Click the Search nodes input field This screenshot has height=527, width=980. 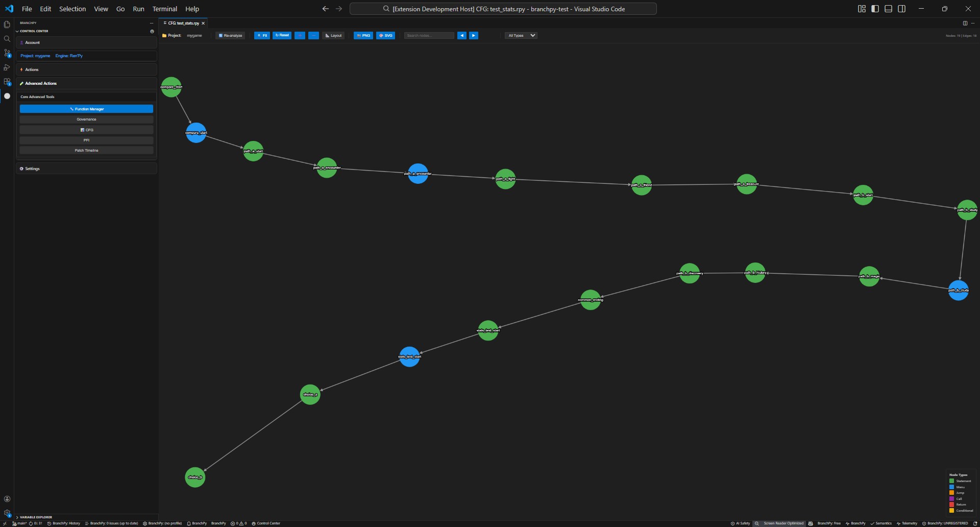[429, 36]
